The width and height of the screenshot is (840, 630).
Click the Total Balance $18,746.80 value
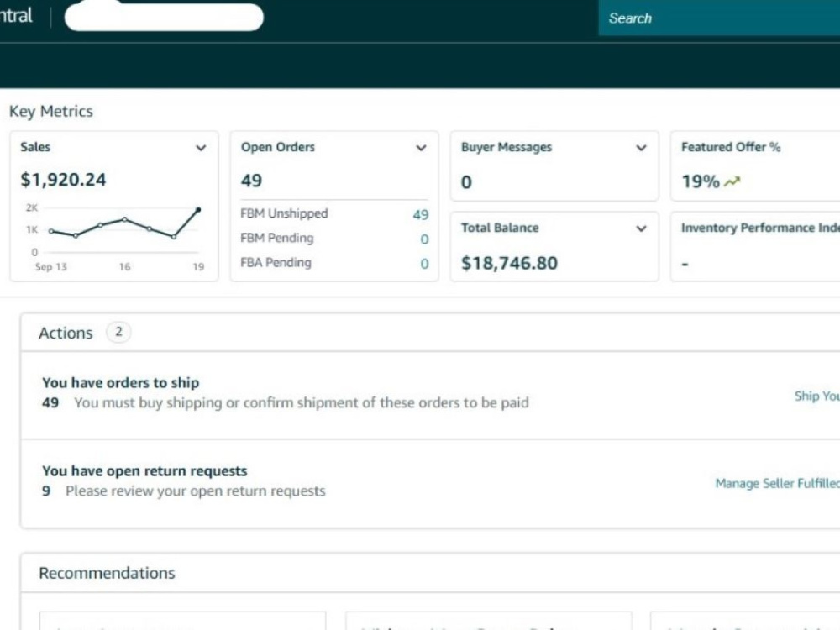(510, 263)
